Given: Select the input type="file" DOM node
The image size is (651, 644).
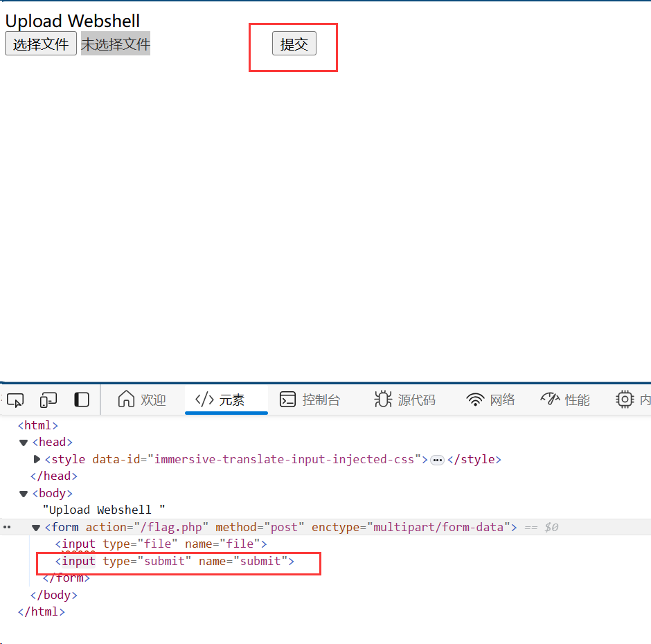Looking at the screenshot, I should (161, 544).
